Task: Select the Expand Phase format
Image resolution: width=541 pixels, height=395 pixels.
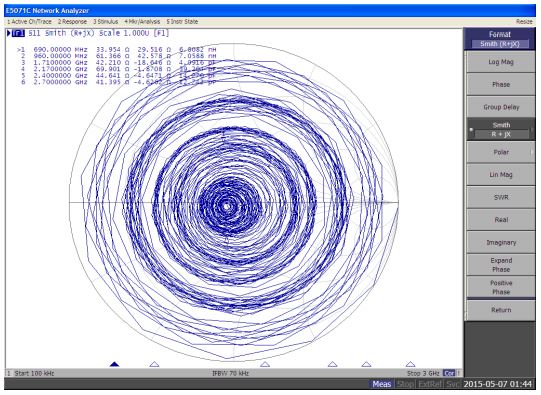Action: point(501,265)
